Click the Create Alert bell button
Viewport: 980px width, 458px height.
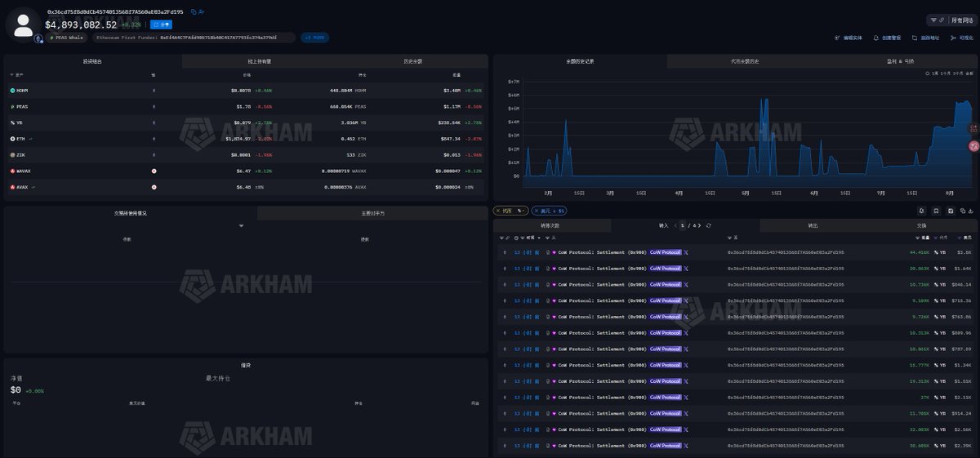887,38
